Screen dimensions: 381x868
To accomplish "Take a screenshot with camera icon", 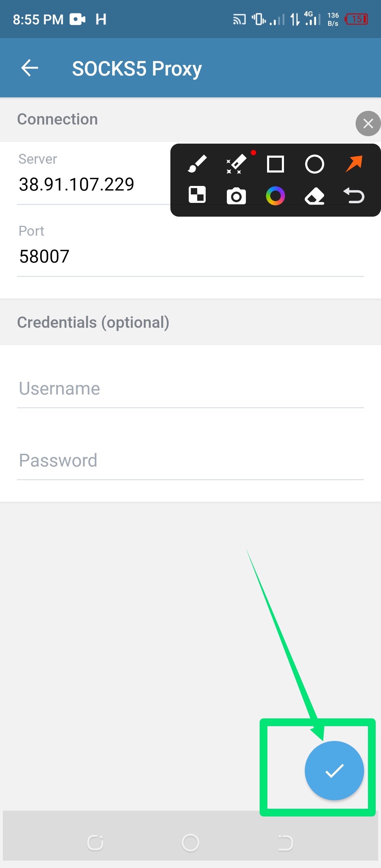I will click(236, 196).
